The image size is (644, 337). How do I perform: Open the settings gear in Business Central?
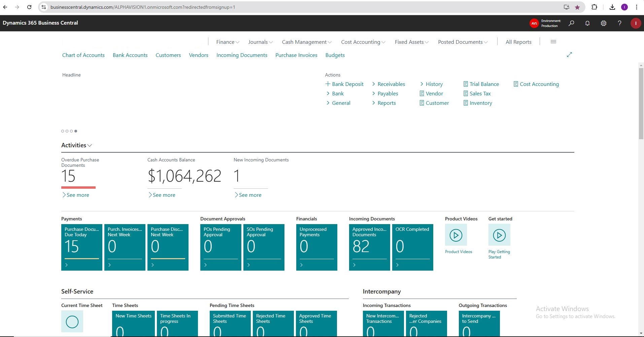604,23
